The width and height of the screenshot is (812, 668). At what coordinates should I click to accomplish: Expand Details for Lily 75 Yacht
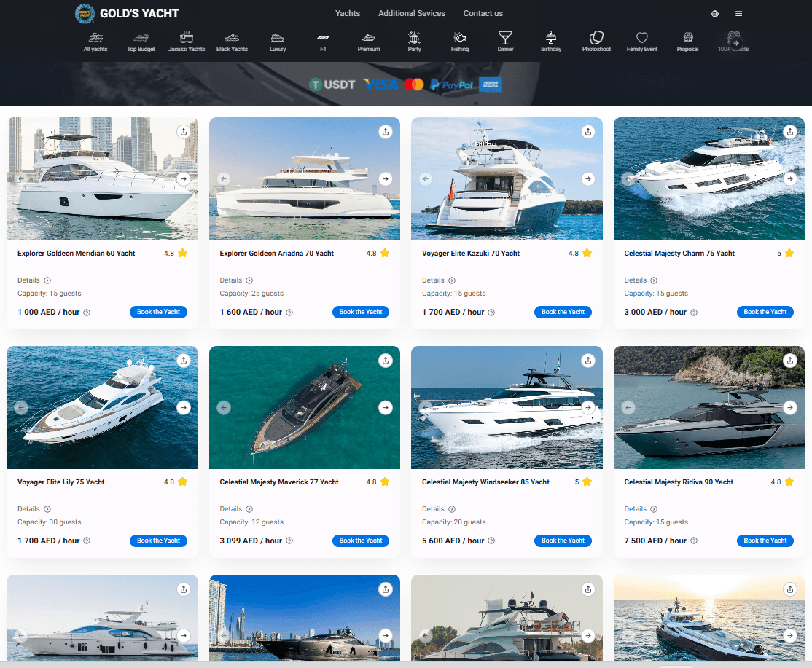[34, 509]
